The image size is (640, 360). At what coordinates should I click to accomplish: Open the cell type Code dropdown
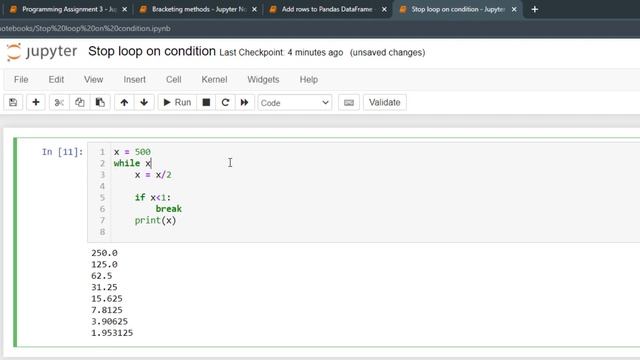pos(295,102)
